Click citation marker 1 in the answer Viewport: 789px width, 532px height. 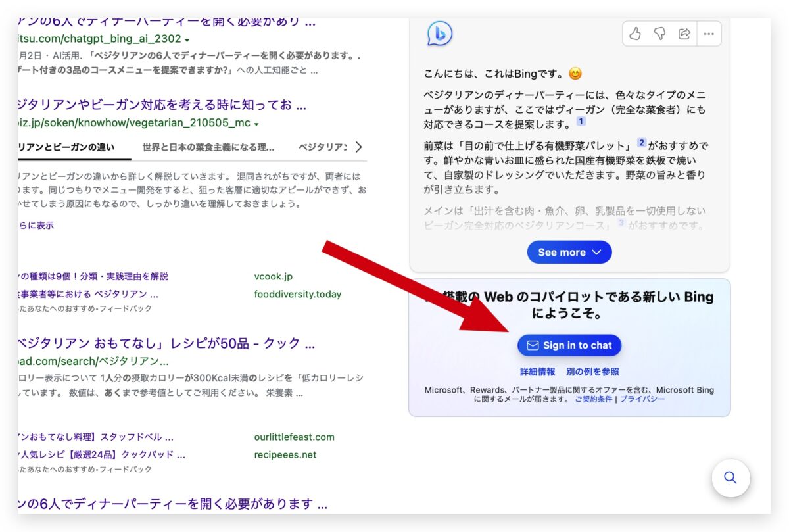pos(581,122)
